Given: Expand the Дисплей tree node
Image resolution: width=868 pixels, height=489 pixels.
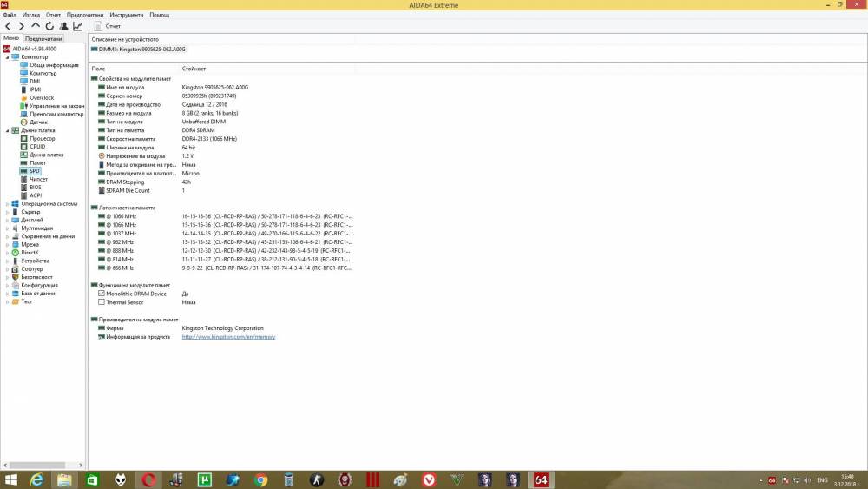Looking at the screenshot, I should pos(7,220).
